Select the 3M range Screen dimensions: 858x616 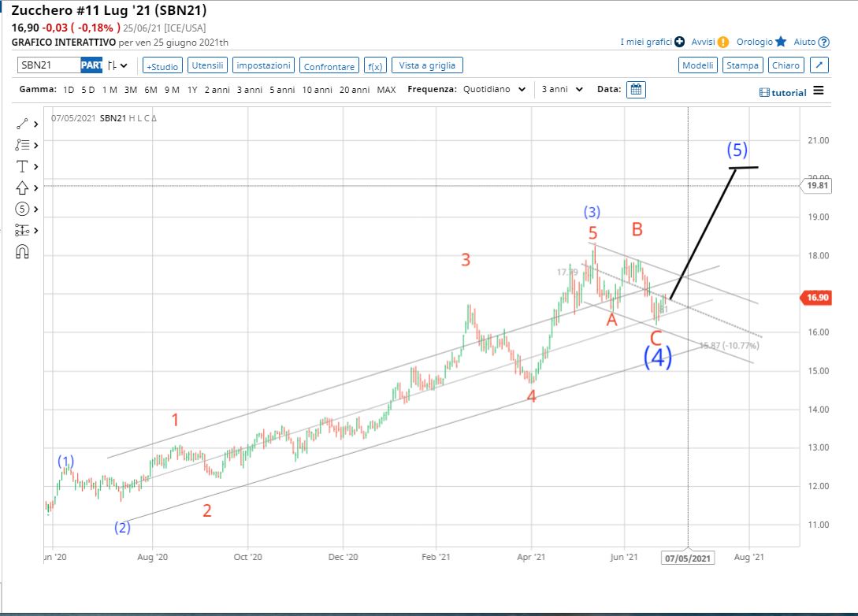coord(131,90)
